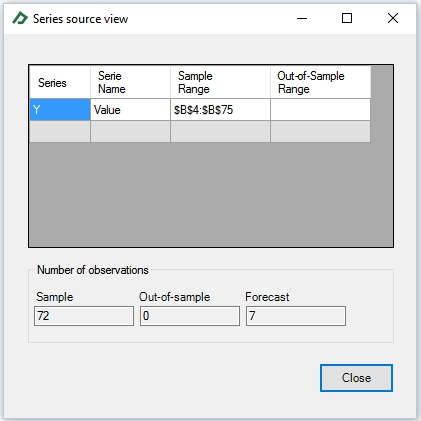Click the empty gray grid area
The image size is (421, 421).
[211, 195]
